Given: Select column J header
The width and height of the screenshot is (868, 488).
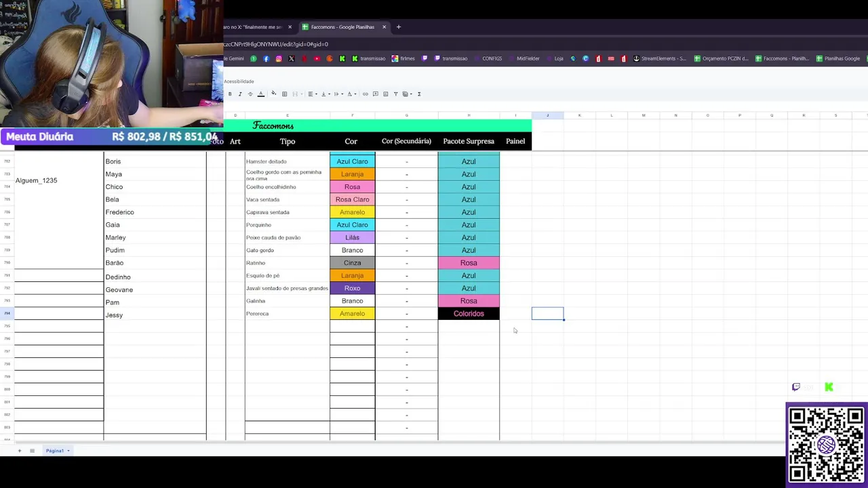Looking at the screenshot, I should tap(547, 115).
